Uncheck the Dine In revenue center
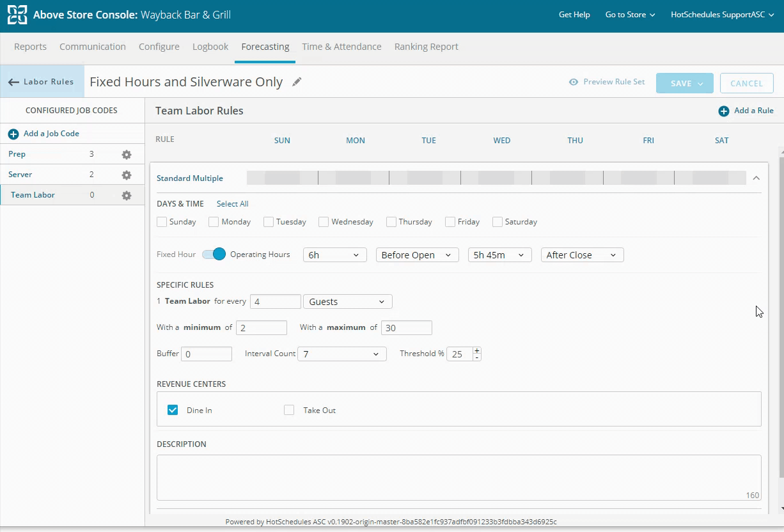This screenshot has height=532, width=784. click(173, 411)
